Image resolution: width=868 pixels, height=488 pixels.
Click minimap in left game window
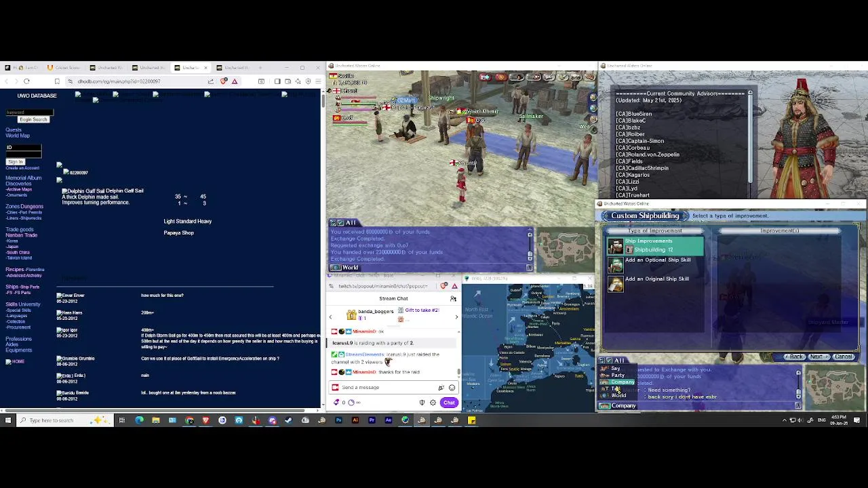tap(566, 249)
